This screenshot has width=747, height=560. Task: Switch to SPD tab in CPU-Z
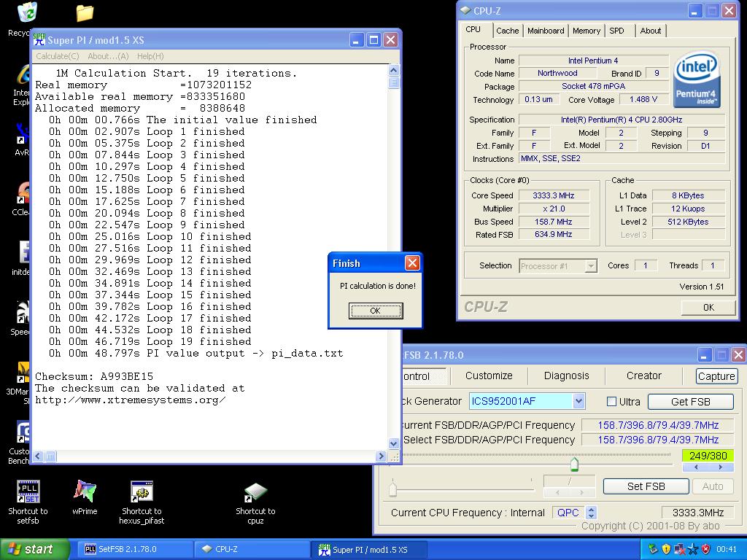(616, 31)
